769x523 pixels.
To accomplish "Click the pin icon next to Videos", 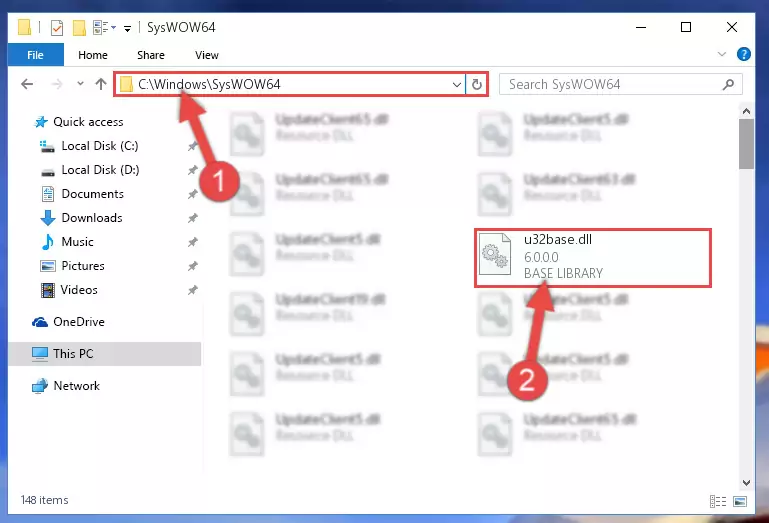I will point(193,290).
